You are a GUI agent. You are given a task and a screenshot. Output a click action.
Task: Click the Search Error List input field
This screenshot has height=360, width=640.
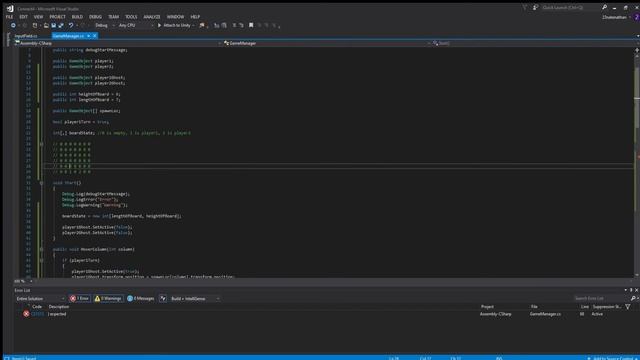601,298
